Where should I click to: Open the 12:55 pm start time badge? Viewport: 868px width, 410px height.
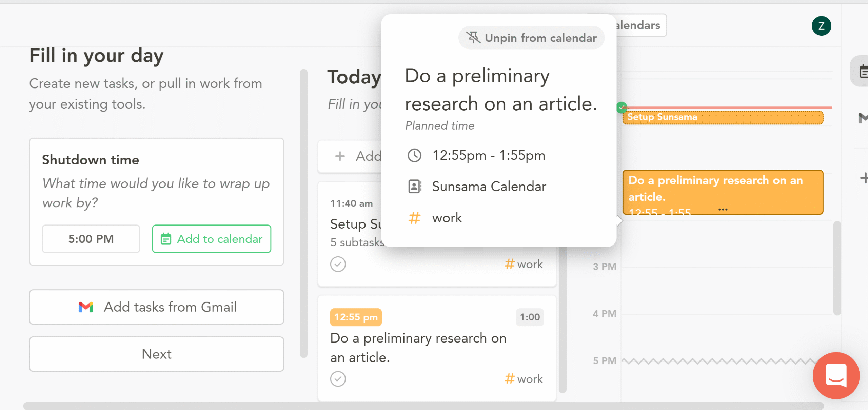[x=356, y=317]
